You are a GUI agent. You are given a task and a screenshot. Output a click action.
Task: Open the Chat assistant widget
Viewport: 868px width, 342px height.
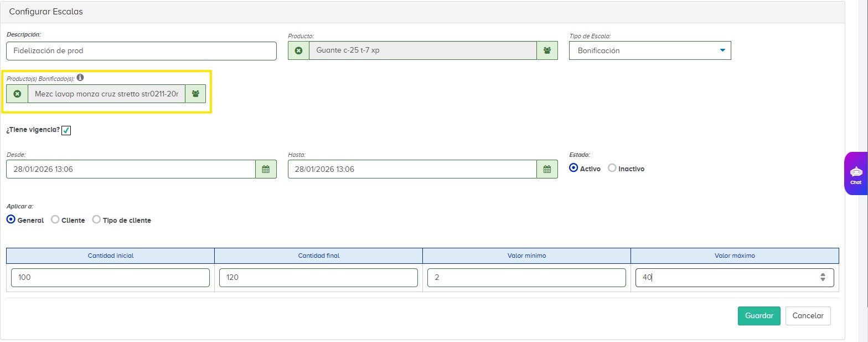(x=856, y=173)
